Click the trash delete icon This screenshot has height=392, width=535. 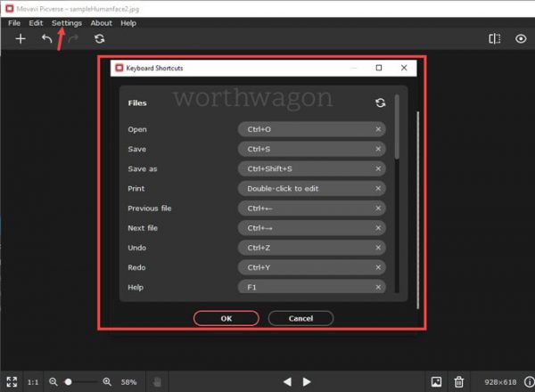[459, 381]
